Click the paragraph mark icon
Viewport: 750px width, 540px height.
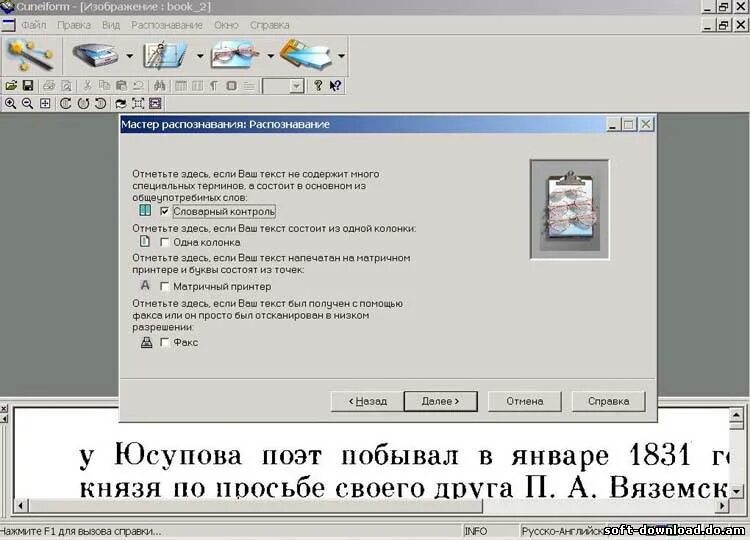pos(214,86)
